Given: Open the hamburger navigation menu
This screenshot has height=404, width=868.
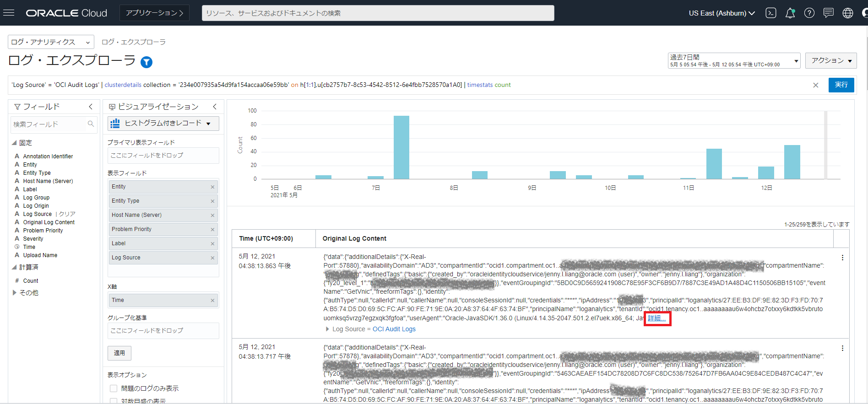Looking at the screenshot, I should tap(9, 13).
